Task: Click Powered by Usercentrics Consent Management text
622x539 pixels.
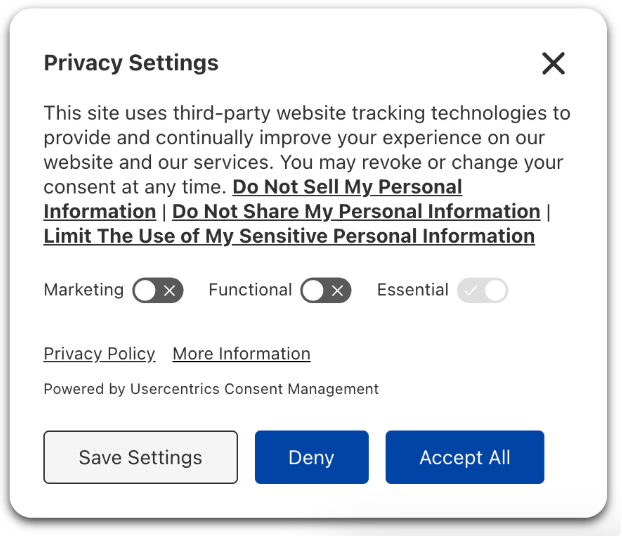Action: pyautogui.click(x=211, y=389)
